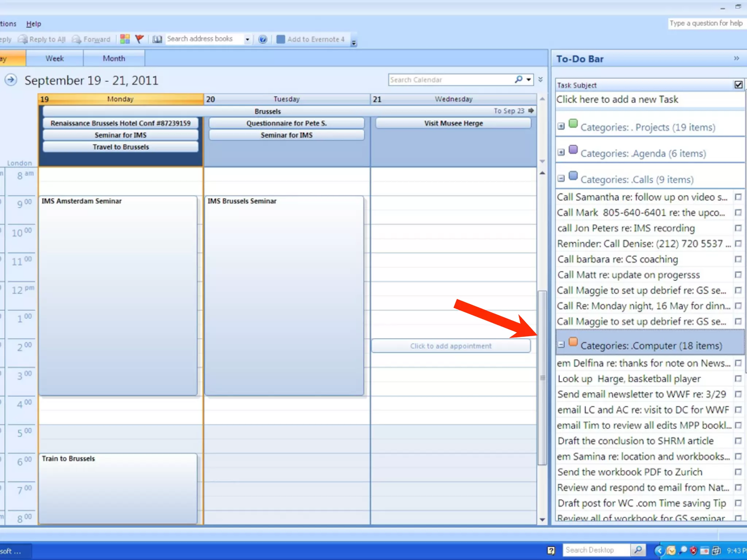Check off Call barbara re: CS coaching
This screenshot has width=747, height=560.
tap(738, 259)
